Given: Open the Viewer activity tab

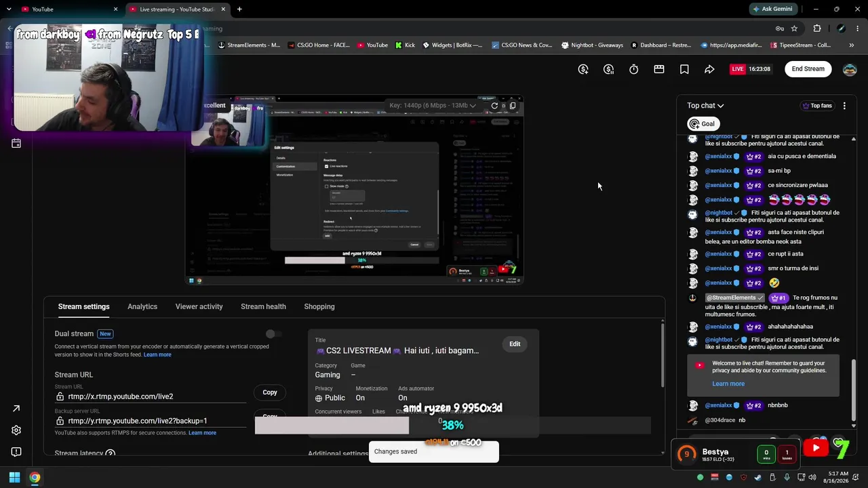Looking at the screenshot, I should tap(199, 306).
